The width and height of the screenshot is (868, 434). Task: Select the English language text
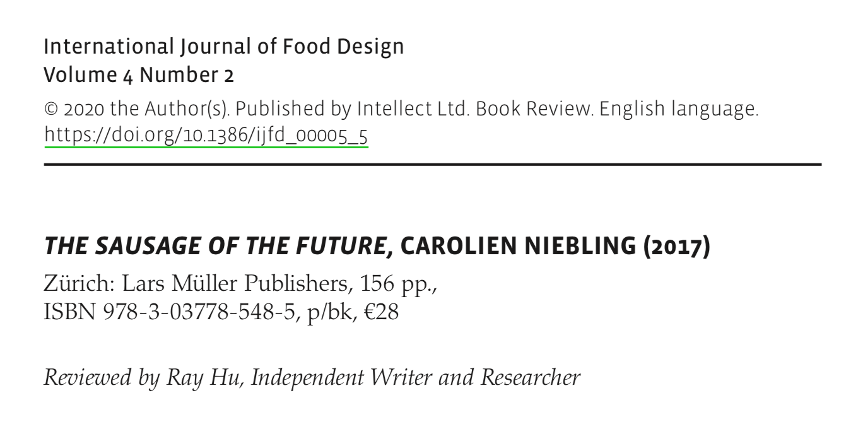(x=678, y=110)
